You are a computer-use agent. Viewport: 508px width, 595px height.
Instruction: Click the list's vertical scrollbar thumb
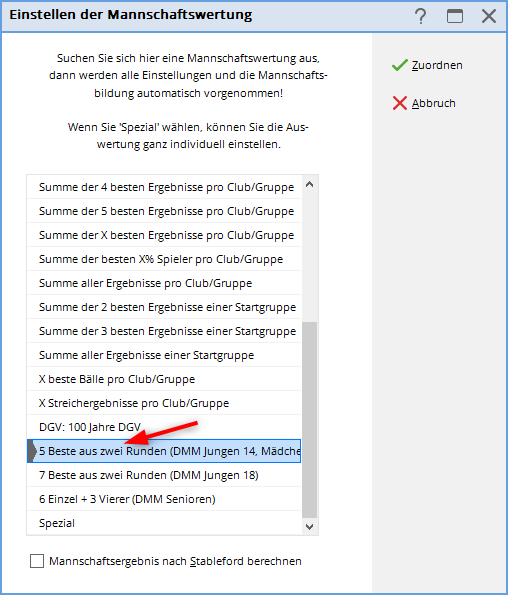click(310, 420)
